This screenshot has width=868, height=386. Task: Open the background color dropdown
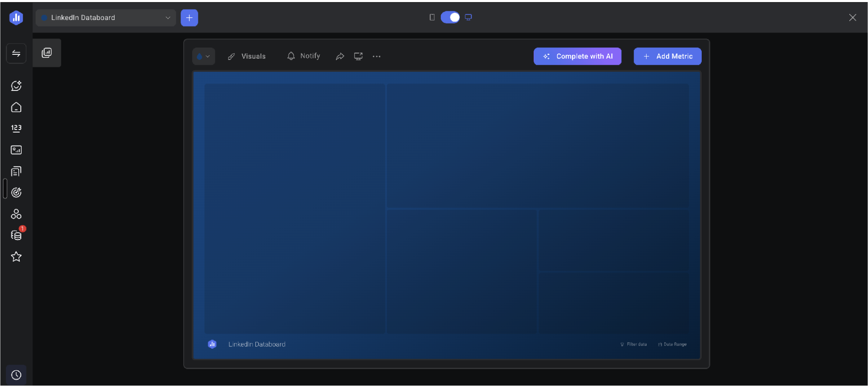[x=204, y=57]
